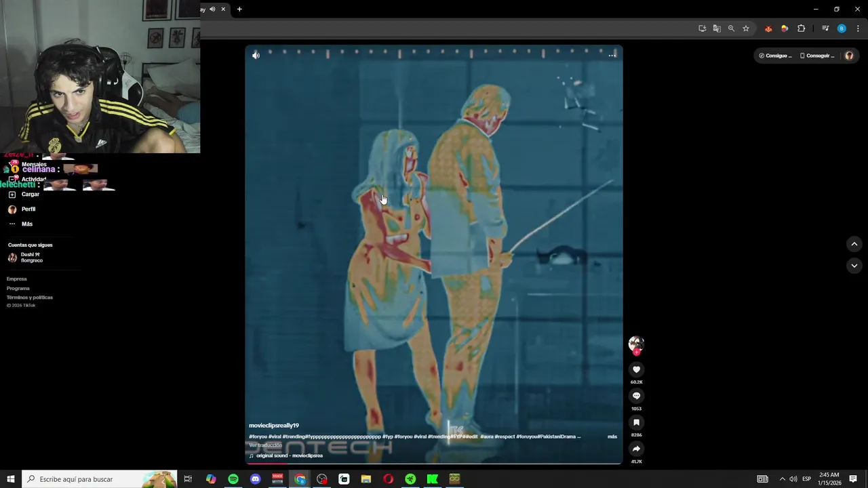This screenshot has height=488, width=868.
Task: Open Discord from the taskbar
Action: tap(255, 479)
